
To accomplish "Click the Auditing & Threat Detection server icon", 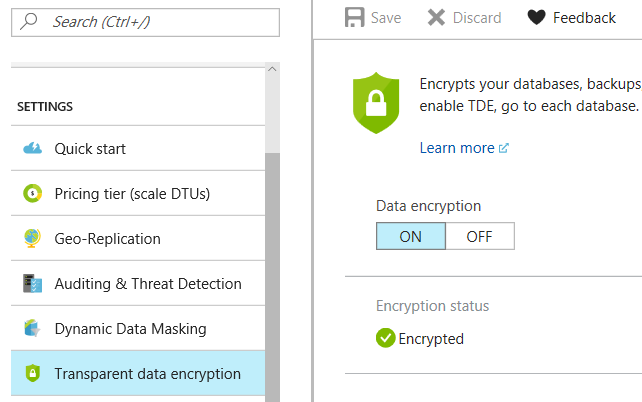I will (x=32, y=284).
